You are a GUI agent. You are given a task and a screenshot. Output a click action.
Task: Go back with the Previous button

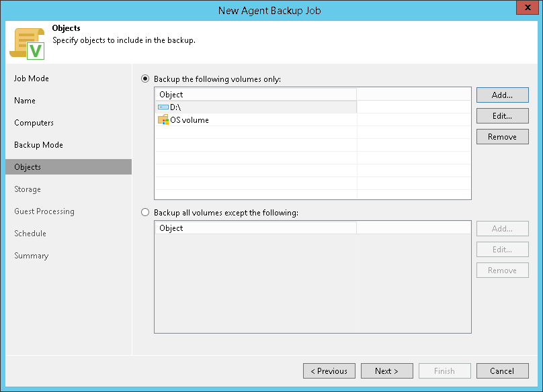click(x=329, y=371)
